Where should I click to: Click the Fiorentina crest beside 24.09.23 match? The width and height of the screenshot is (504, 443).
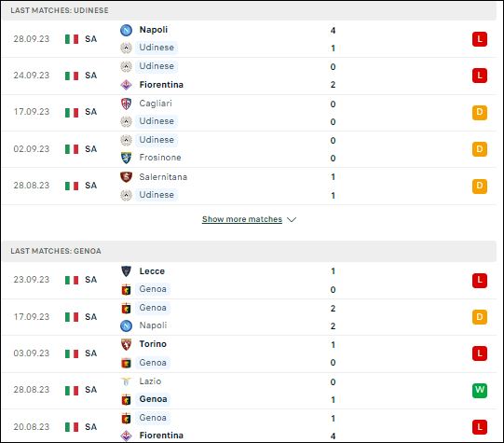[126, 85]
